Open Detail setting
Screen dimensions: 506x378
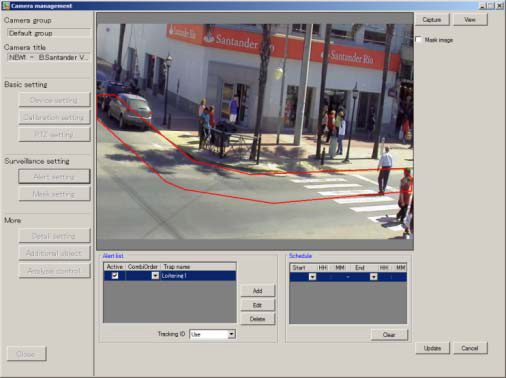(x=54, y=236)
